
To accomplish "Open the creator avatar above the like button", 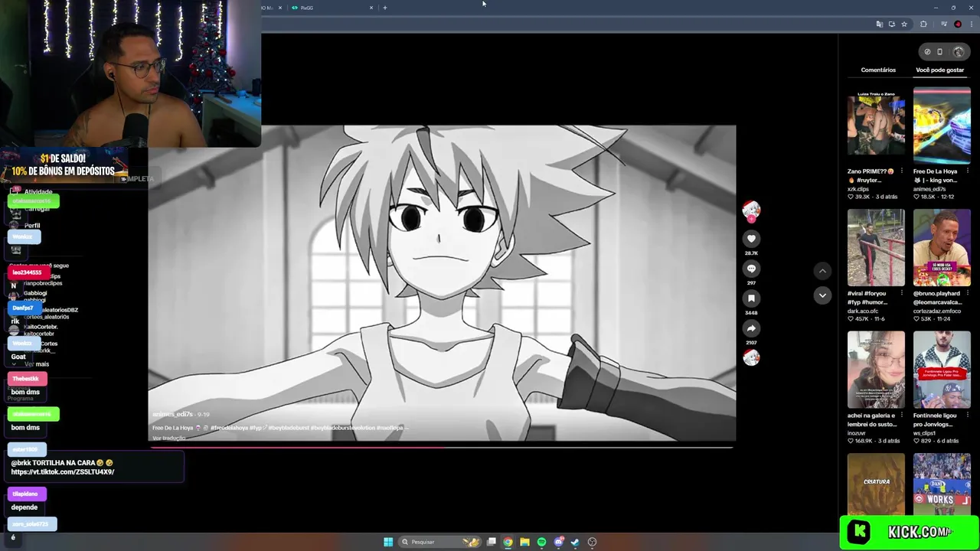I will pyautogui.click(x=751, y=210).
